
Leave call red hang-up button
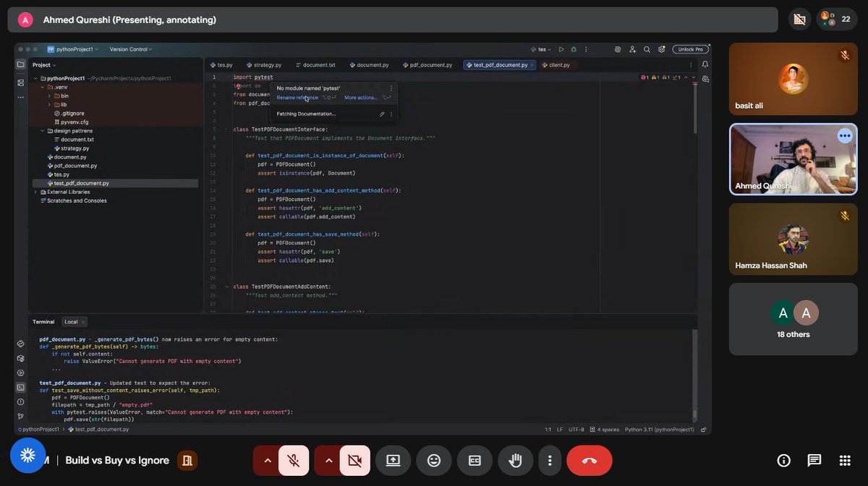pyautogui.click(x=590, y=461)
